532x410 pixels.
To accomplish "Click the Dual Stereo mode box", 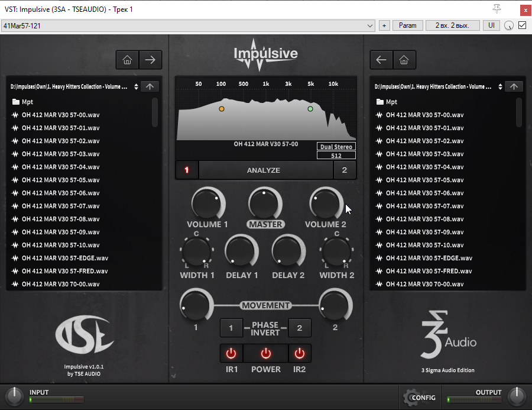I will coord(336,147).
